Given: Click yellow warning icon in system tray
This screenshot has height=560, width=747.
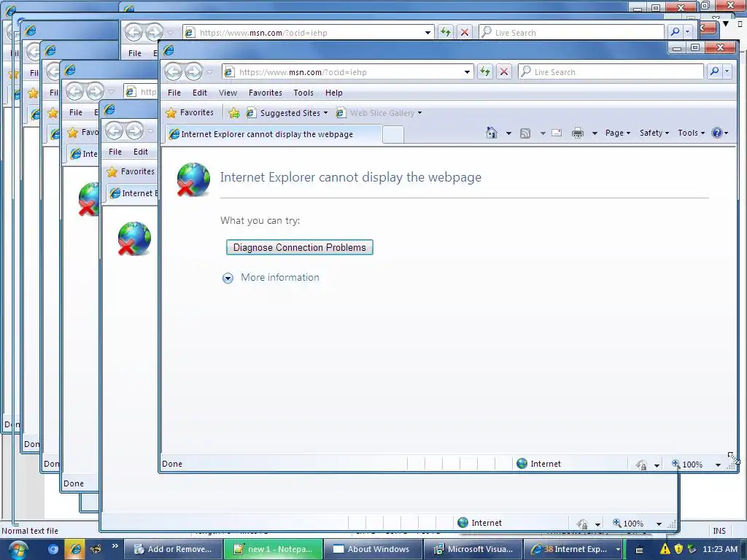Looking at the screenshot, I should click(665, 548).
